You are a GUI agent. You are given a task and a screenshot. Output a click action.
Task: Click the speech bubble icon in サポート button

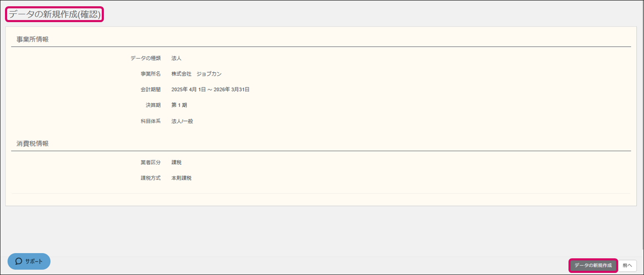point(19,261)
